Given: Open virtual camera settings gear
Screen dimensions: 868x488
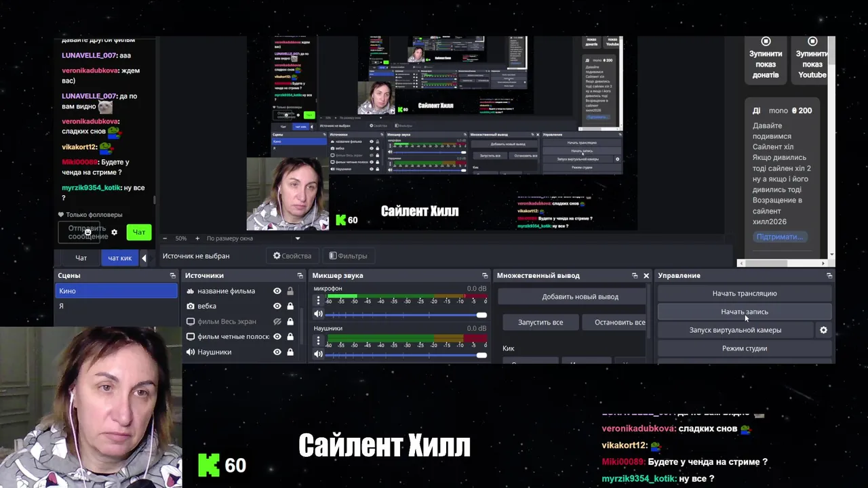Looking at the screenshot, I should [x=823, y=330].
